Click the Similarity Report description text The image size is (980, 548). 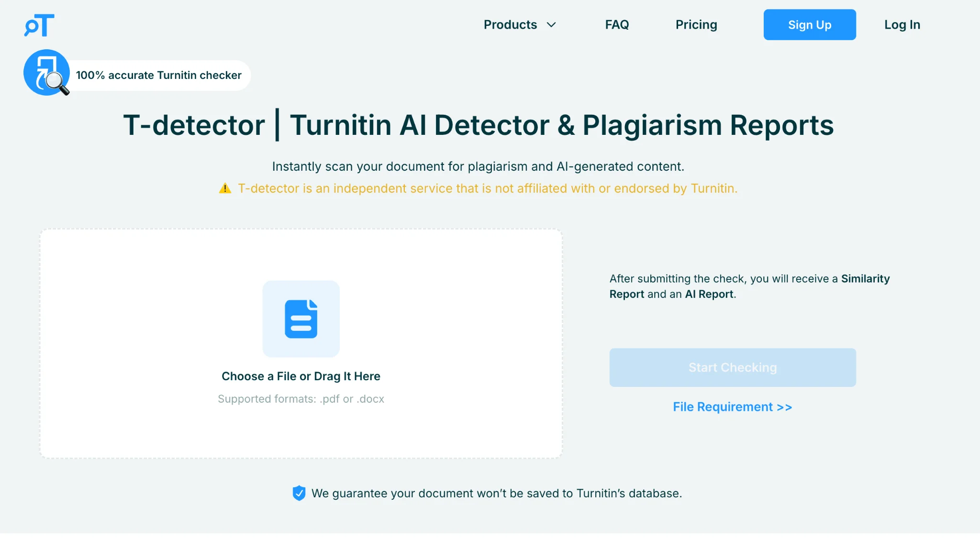pyautogui.click(x=750, y=286)
